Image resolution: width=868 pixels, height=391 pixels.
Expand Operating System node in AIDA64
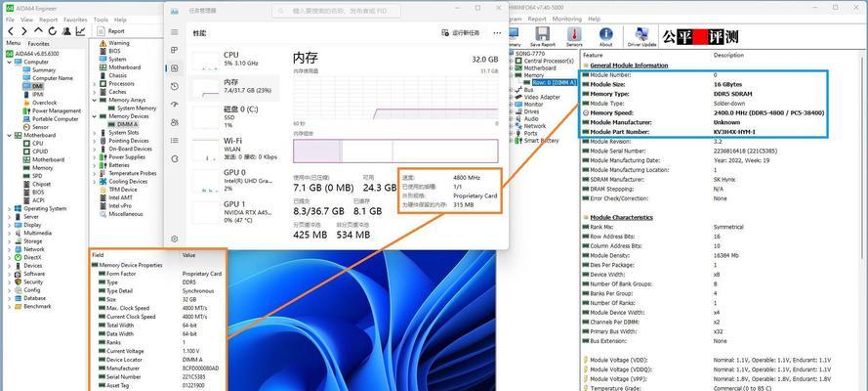pos(10,209)
